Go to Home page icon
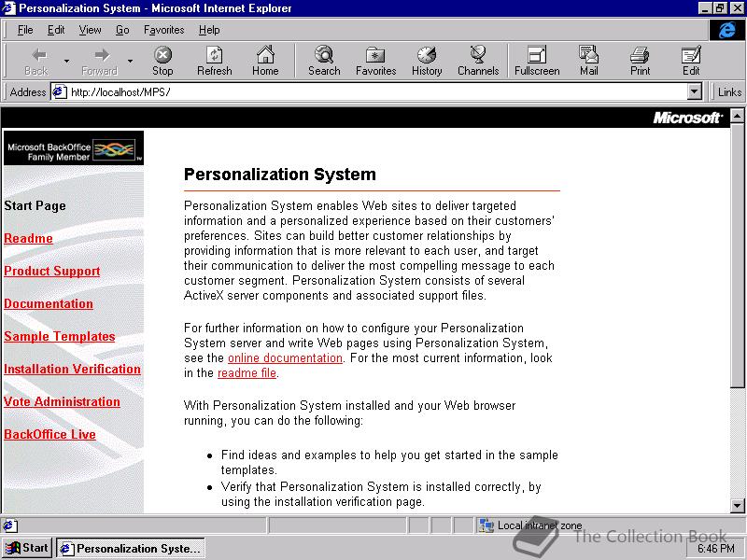 [x=265, y=61]
